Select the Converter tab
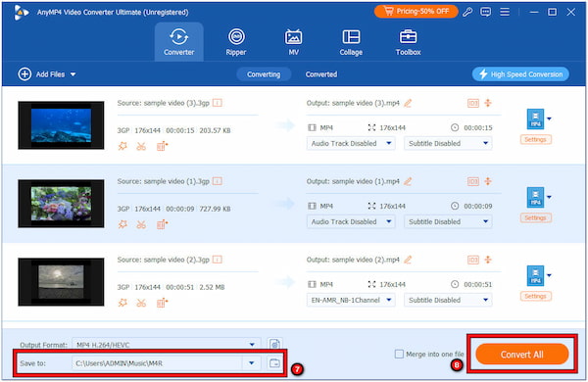Image resolution: width=588 pixels, height=382 pixels. pos(179,42)
